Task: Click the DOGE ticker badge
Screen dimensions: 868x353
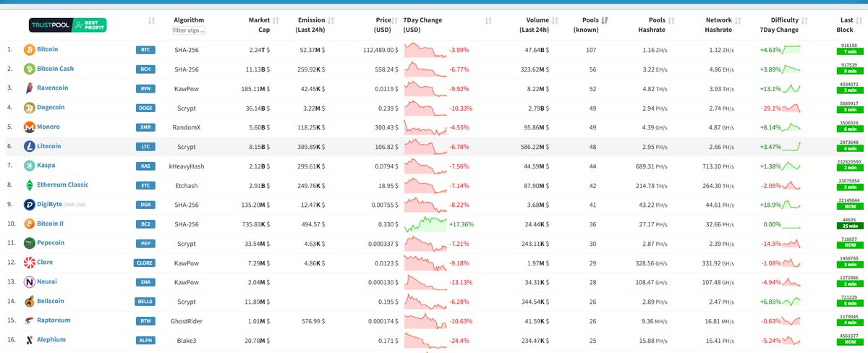Action: click(145, 108)
